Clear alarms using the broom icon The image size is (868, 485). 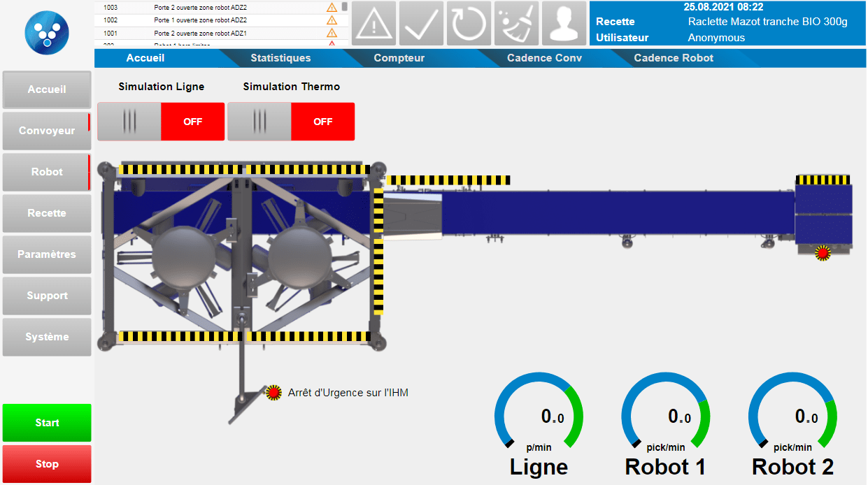tap(515, 23)
